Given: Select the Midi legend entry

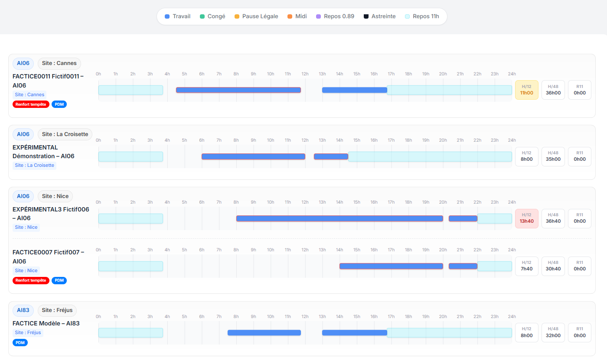Looking at the screenshot, I should click(297, 16).
